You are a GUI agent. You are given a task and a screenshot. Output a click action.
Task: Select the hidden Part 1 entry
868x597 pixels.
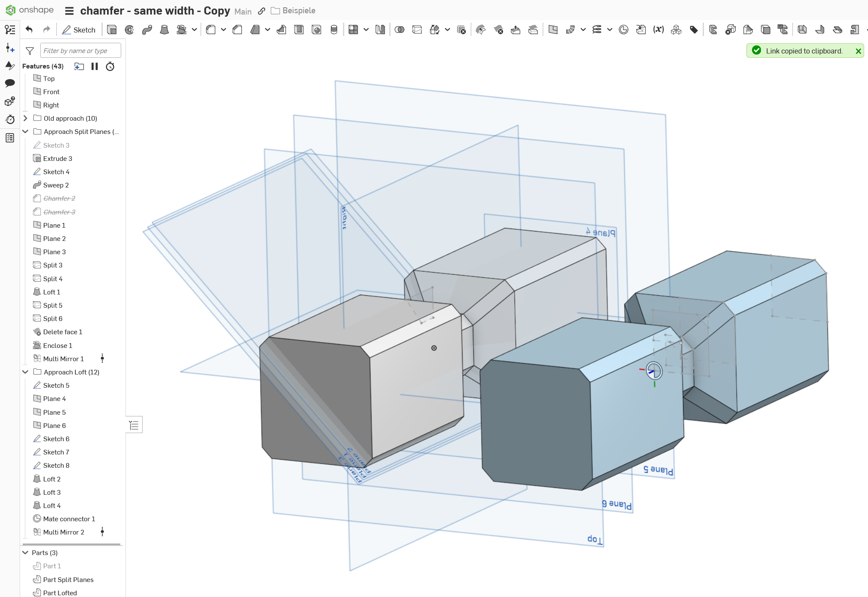52,566
